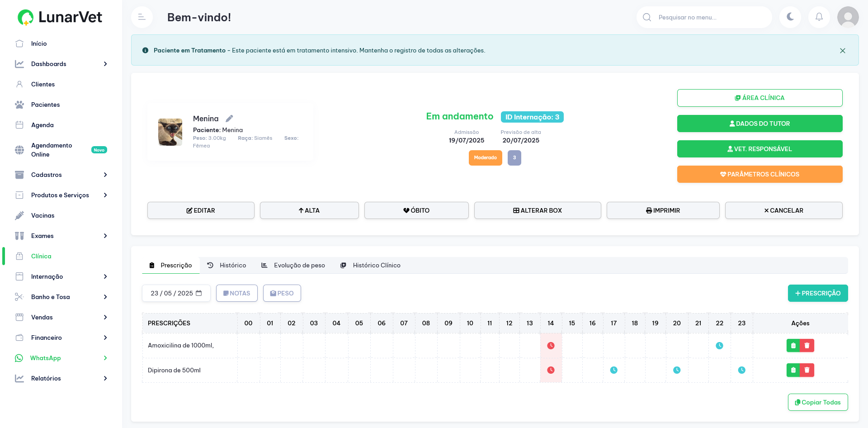This screenshot has height=428, width=868.
Task: Expand the Produtos e Serviços chevron
Action: 105,195
